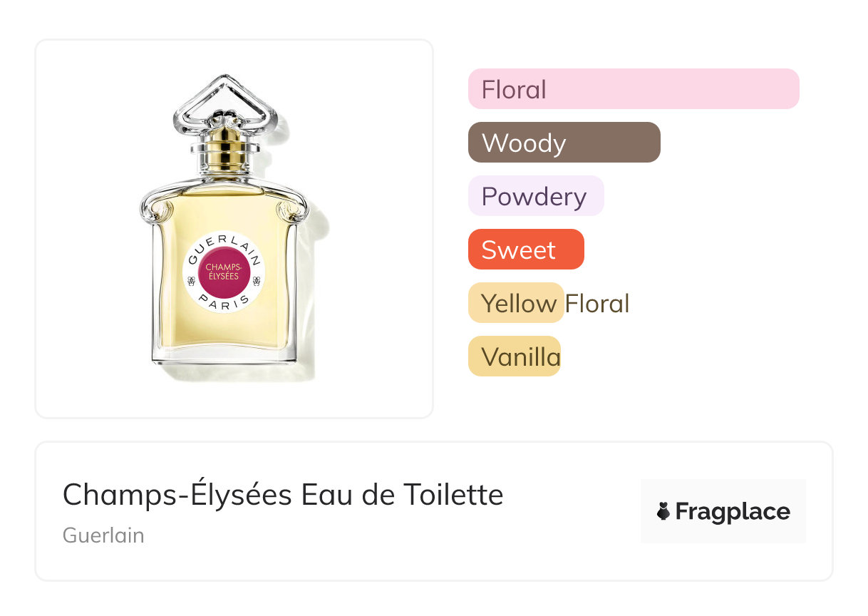The height and width of the screenshot is (616, 868).
Task: Click the Fragplace bottle logo icon
Action: point(663,512)
